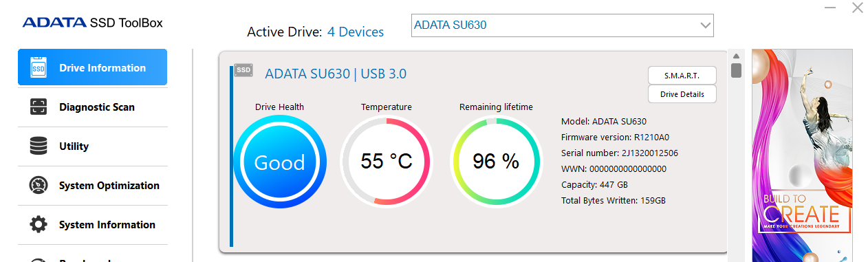The image size is (868, 262).
Task: Click the Remaining lifetime 96 % gauge
Action: 496,162
